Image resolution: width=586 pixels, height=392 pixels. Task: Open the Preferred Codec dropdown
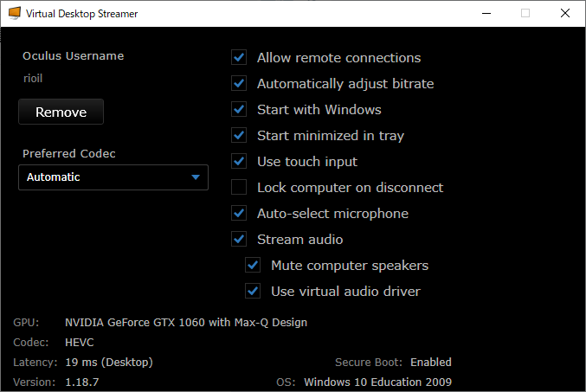113,177
